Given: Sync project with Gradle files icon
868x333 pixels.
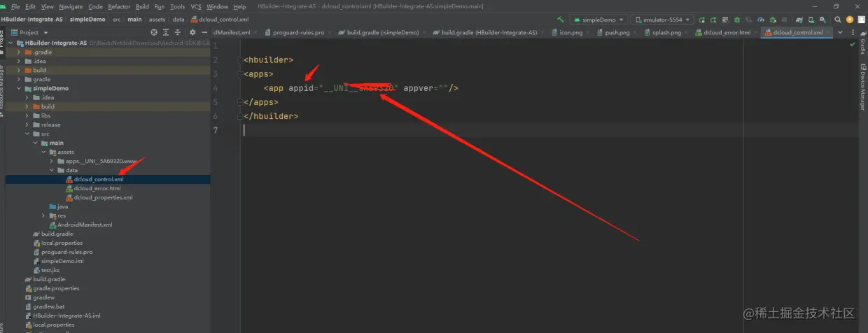Looking at the screenshot, I should 799,20.
